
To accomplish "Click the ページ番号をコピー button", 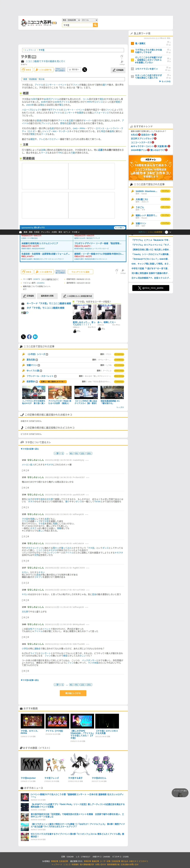I will coord(50,279).
